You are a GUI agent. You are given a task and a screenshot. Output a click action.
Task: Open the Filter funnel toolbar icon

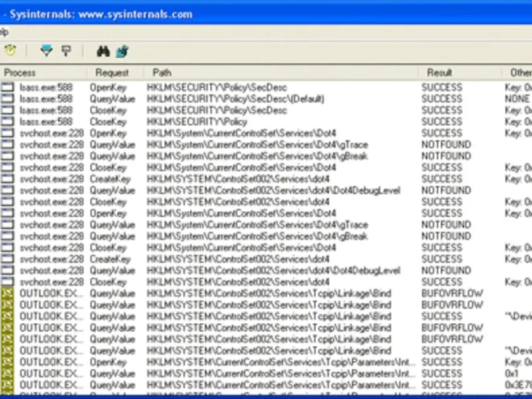click(x=47, y=51)
